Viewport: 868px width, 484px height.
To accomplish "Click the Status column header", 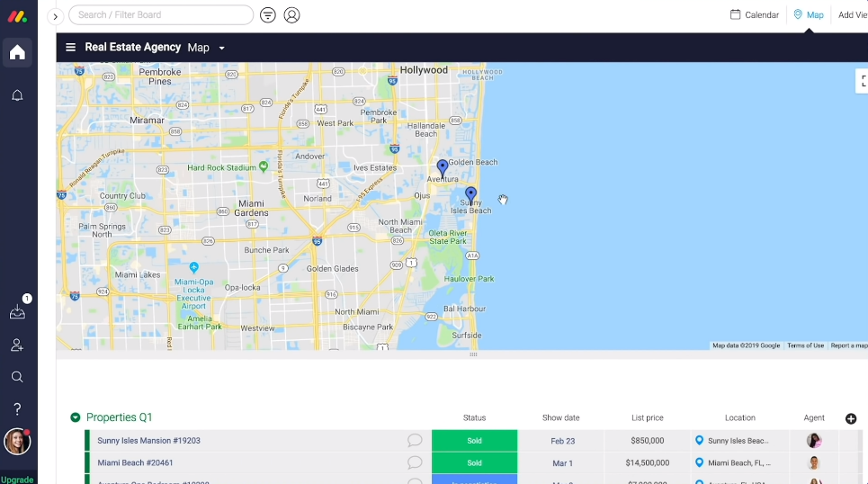I will click(x=474, y=418).
